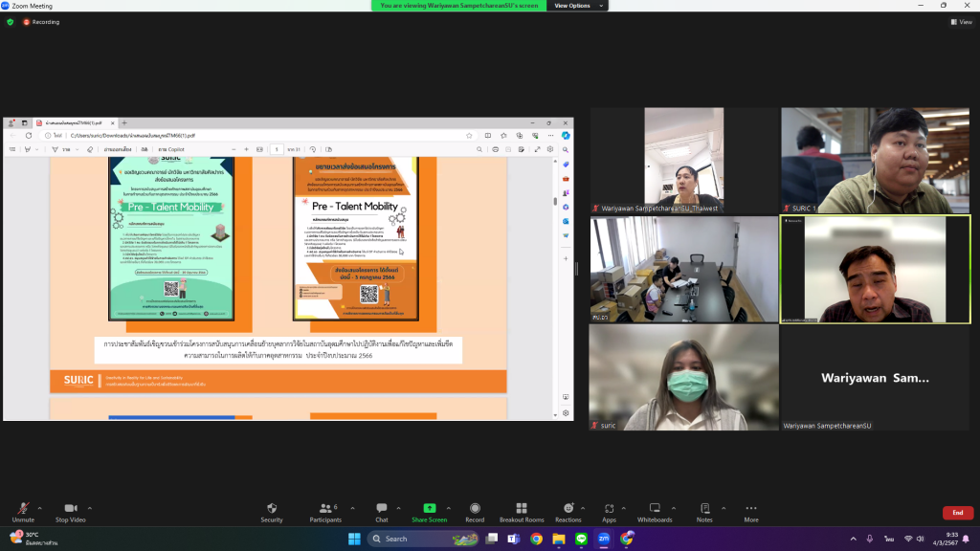Select the Wariyawan Sam... name tile
This screenshot has height=551, width=980.
point(875,377)
